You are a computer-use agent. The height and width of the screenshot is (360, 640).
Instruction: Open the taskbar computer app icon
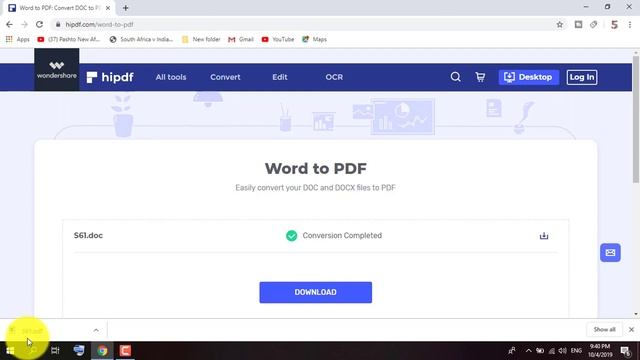[79, 351]
